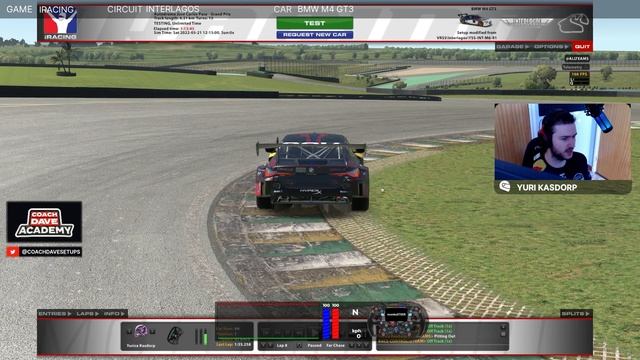The image size is (640, 360).
Task: Click the replay play button
Action: (315, 332)
